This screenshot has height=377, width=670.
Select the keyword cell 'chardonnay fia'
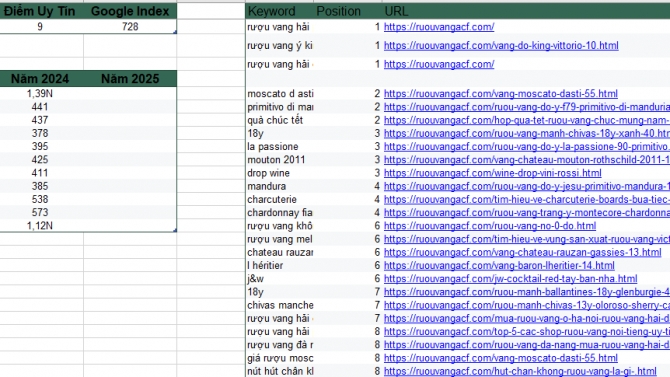280,213
